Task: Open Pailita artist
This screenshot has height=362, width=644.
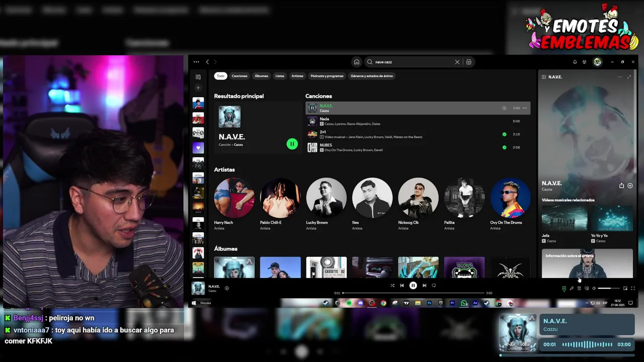Action: click(x=464, y=204)
